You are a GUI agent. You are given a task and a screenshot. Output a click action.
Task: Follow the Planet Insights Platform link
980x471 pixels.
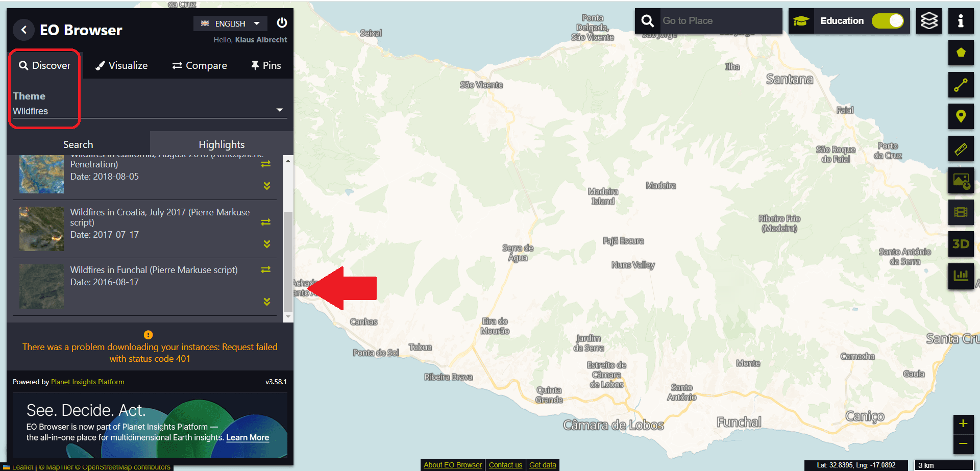click(87, 382)
